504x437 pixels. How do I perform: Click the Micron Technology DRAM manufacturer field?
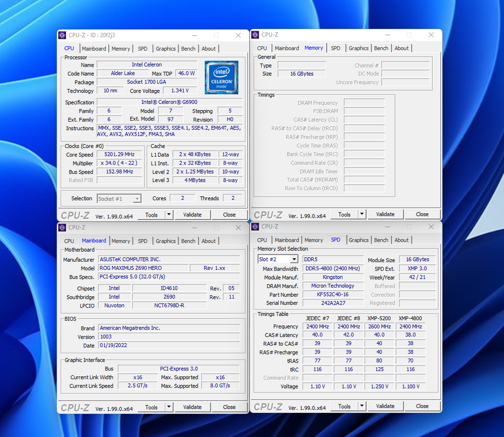click(x=333, y=286)
